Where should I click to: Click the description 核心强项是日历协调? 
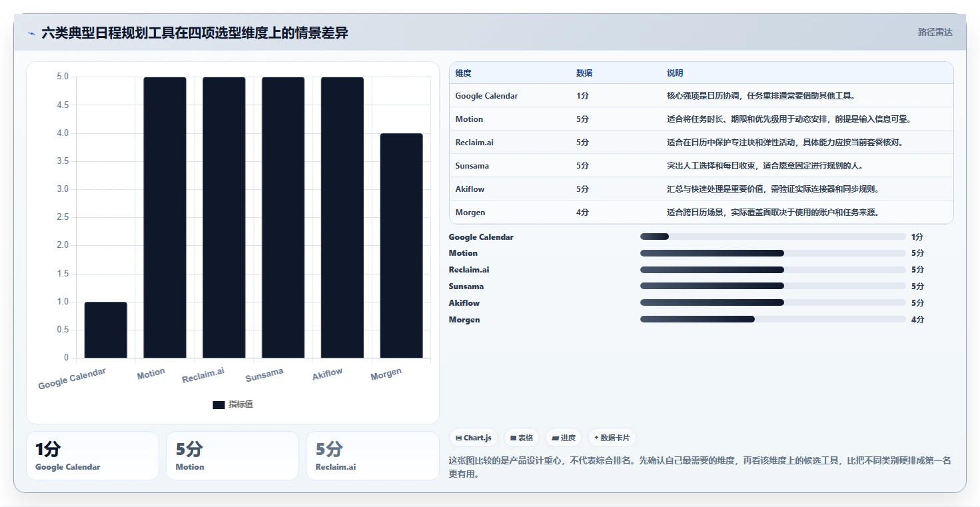761,96
